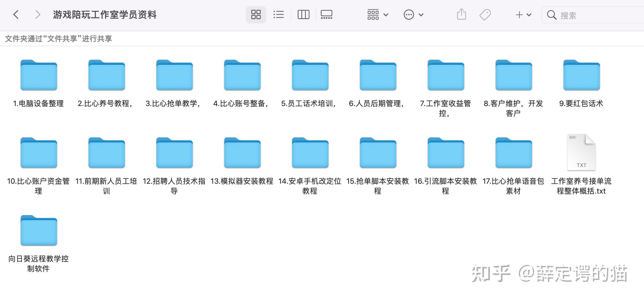The image size is (644, 299).
Task: Click the window title 游戏陪玩工作室学员资料
Action: pos(105,14)
